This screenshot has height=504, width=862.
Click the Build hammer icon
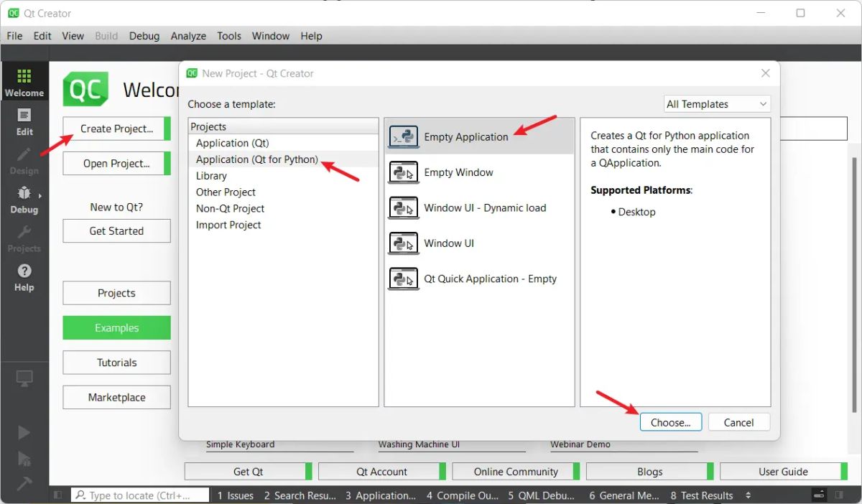[24, 484]
